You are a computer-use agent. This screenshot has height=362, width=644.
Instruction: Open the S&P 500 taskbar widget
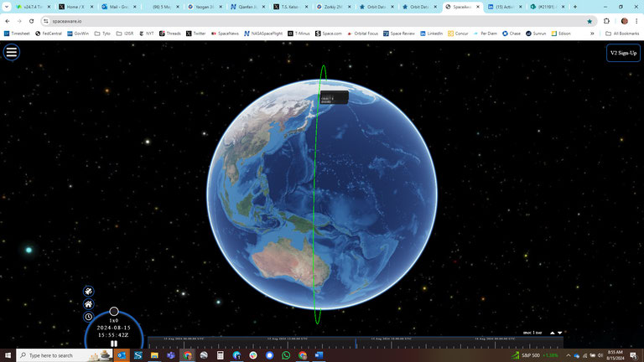pyautogui.click(x=535, y=355)
